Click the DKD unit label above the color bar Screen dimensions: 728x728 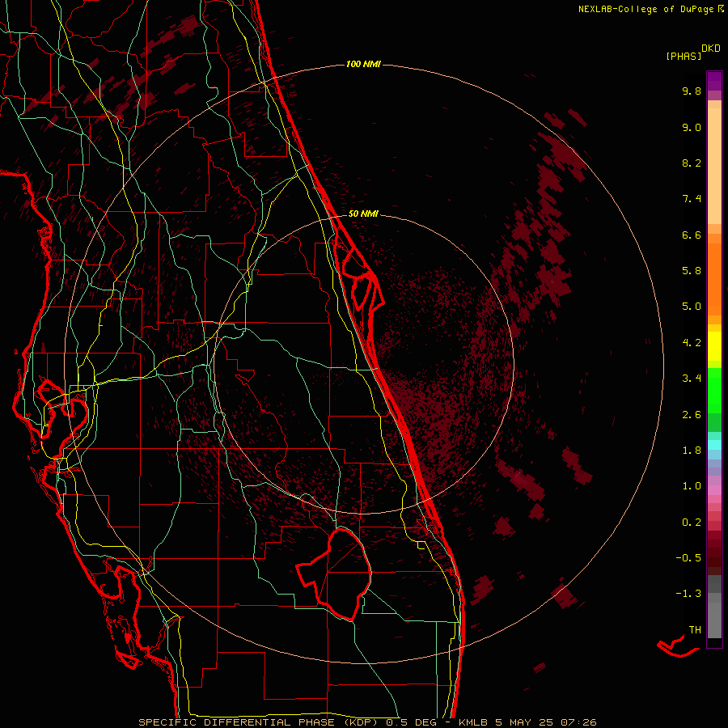(x=710, y=49)
